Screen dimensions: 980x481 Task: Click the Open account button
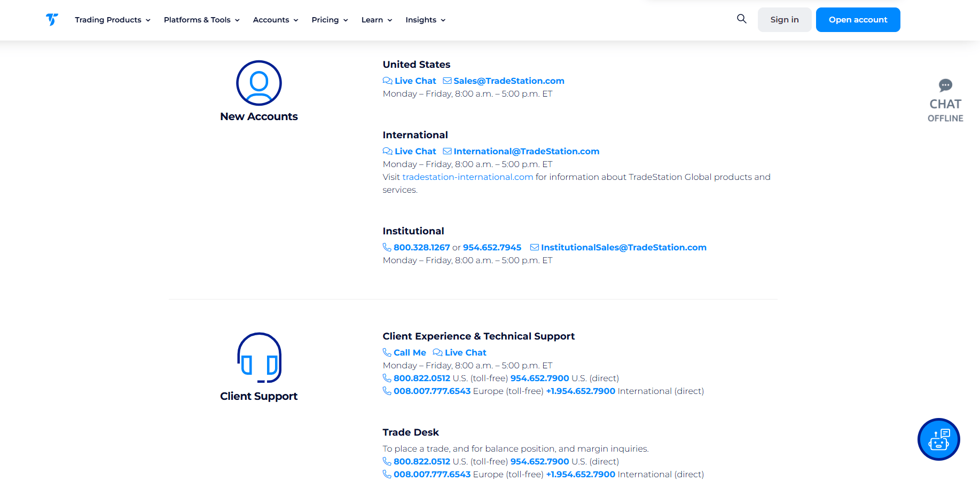(x=858, y=20)
